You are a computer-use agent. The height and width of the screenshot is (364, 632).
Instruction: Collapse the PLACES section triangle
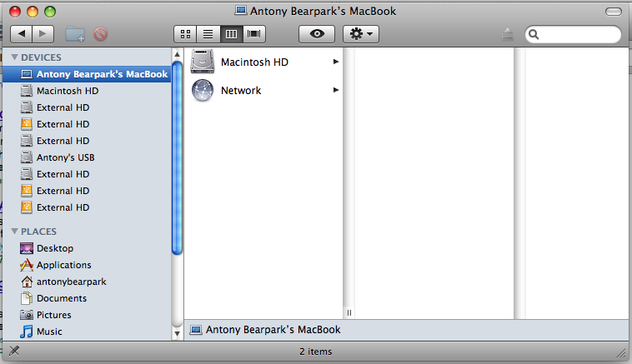click(14, 231)
